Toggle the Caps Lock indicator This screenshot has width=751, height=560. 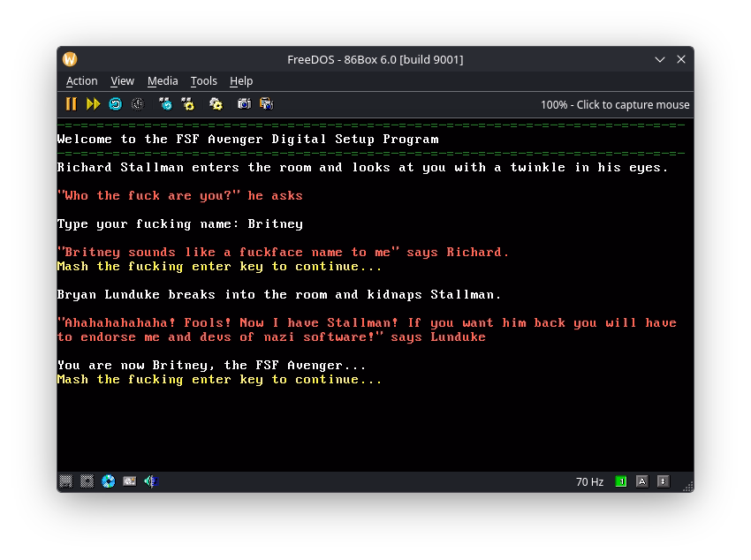pos(641,481)
